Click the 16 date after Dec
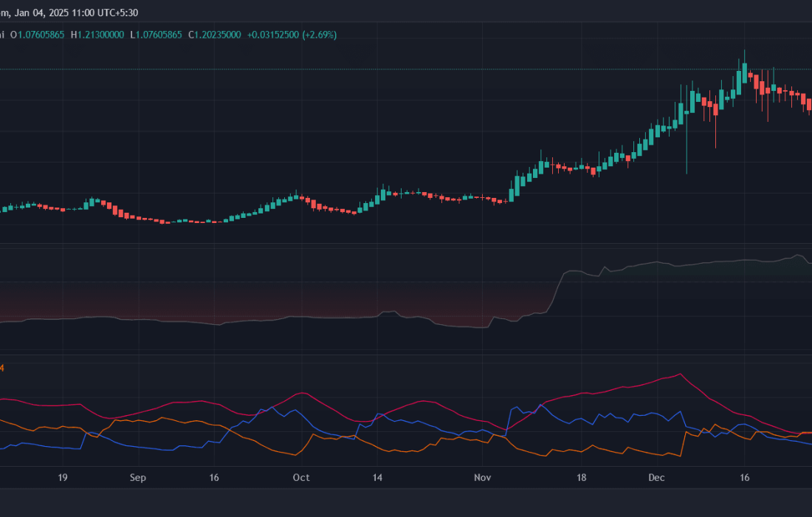This screenshot has height=517, width=812. point(744,478)
